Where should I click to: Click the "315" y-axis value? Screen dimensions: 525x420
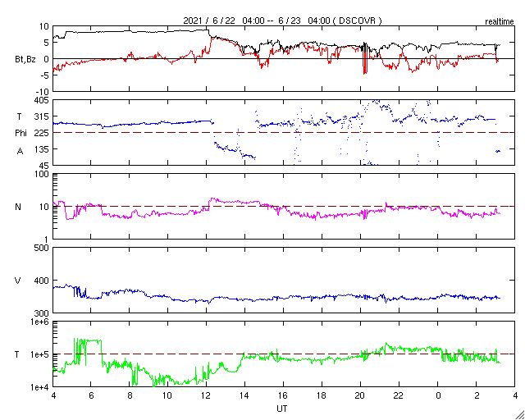42,116
